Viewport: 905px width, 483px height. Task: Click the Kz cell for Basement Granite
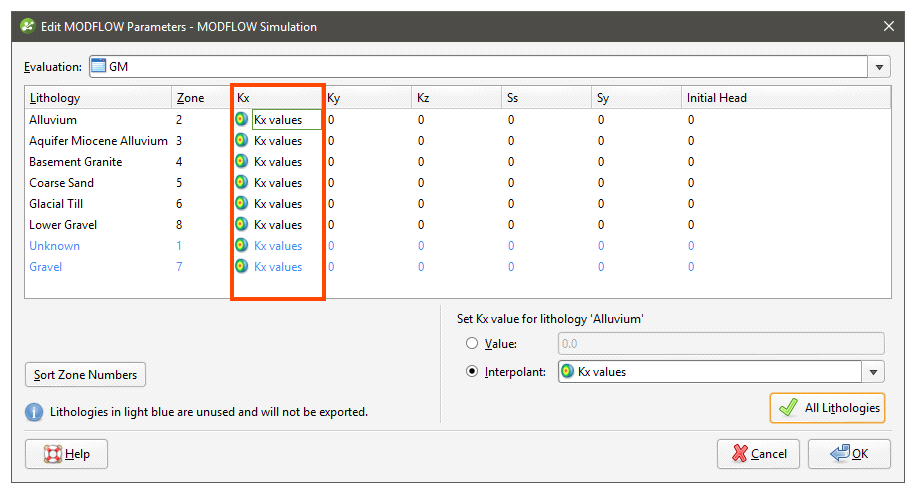[x=457, y=162]
